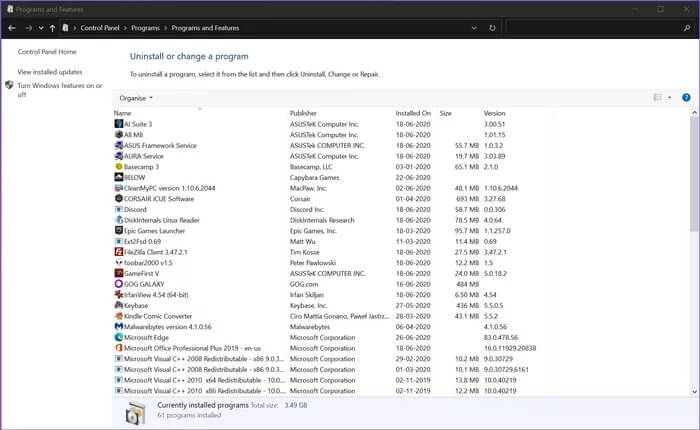Click the Microsoft Office Professional Plus icon
The width and height of the screenshot is (700, 430).
[x=118, y=348]
